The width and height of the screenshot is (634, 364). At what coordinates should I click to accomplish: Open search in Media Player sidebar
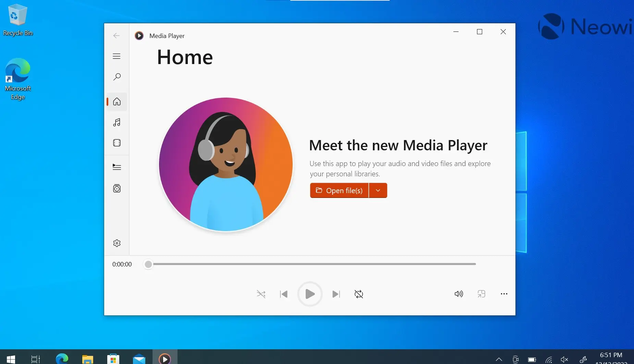117,77
